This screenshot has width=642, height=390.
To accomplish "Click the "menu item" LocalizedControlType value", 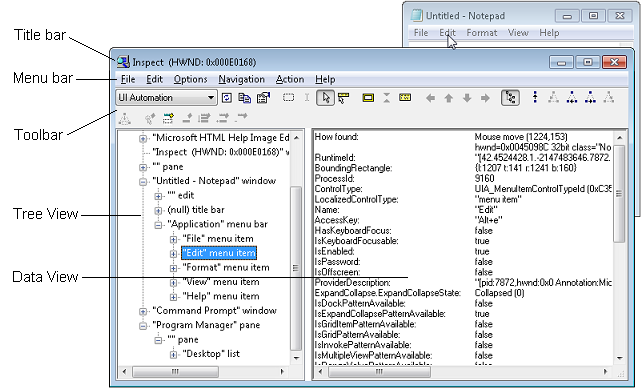I will 498,199.
